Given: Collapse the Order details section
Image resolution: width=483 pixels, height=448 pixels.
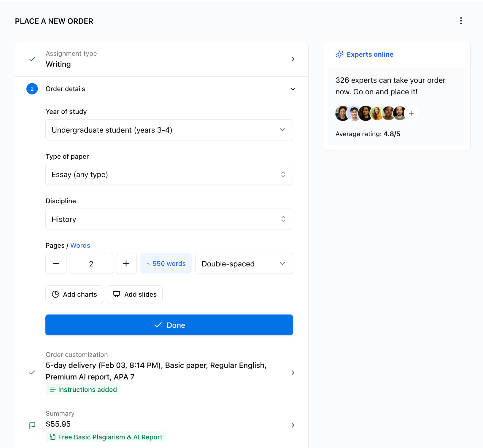Looking at the screenshot, I should [293, 89].
